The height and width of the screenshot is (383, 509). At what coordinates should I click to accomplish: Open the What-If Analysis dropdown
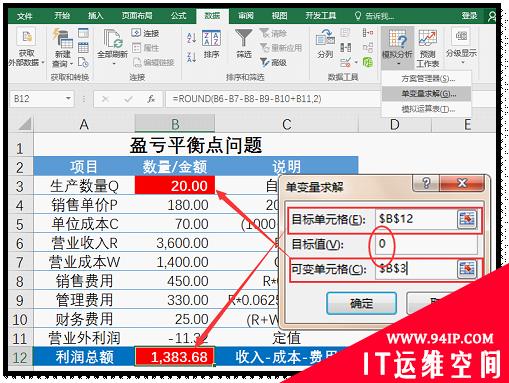click(x=397, y=48)
